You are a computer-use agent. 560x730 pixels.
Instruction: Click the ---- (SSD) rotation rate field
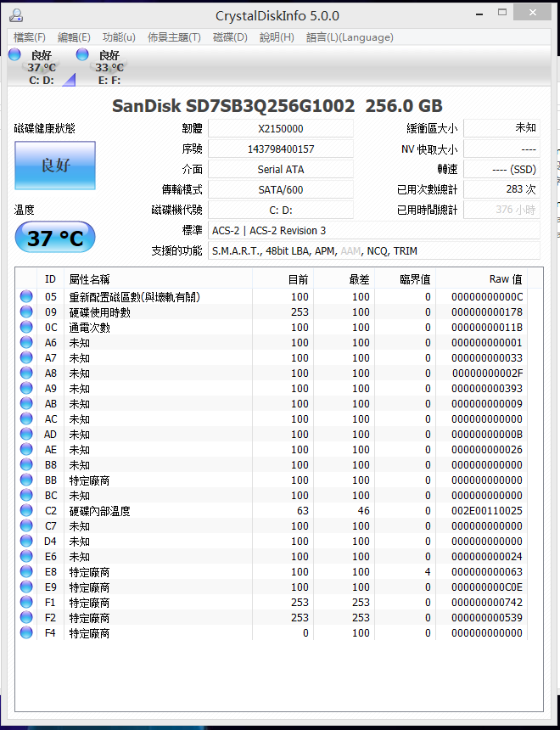pyautogui.click(x=501, y=170)
